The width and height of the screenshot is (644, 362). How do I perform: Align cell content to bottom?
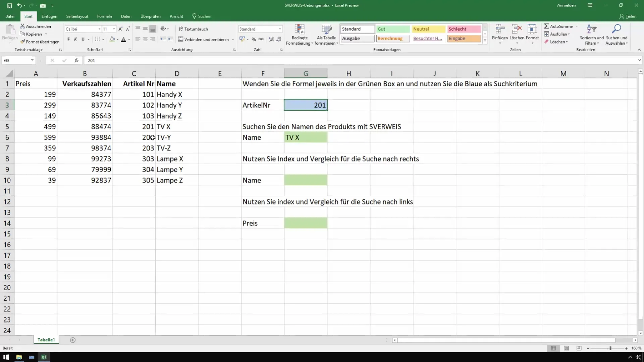(153, 29)
